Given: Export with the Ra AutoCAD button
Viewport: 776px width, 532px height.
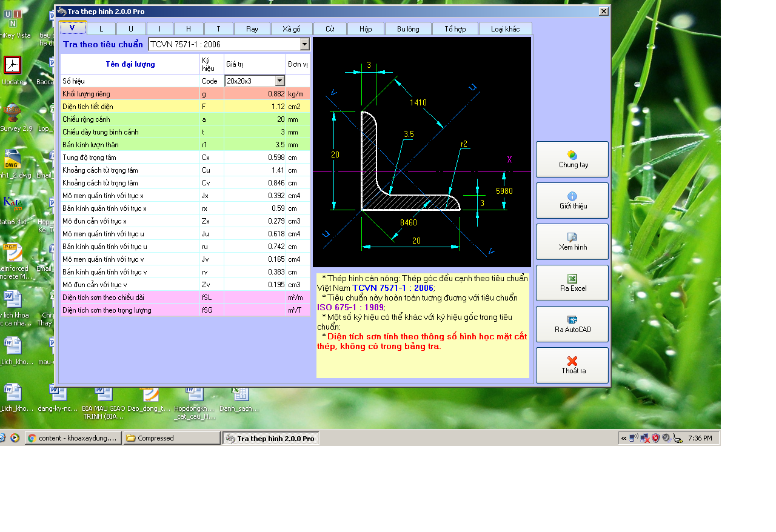Looking at the screenshot, I should click(572, 324).
